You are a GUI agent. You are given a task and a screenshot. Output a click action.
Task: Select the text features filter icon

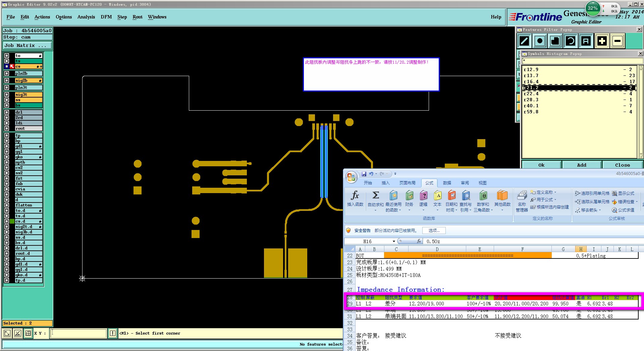tap(586, 41)
